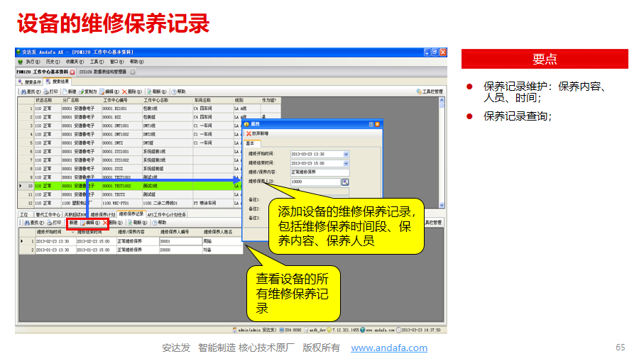Click the 查找 (Find) icon in upper toolbar
This screenshot has height=361, width=644.
29,91
